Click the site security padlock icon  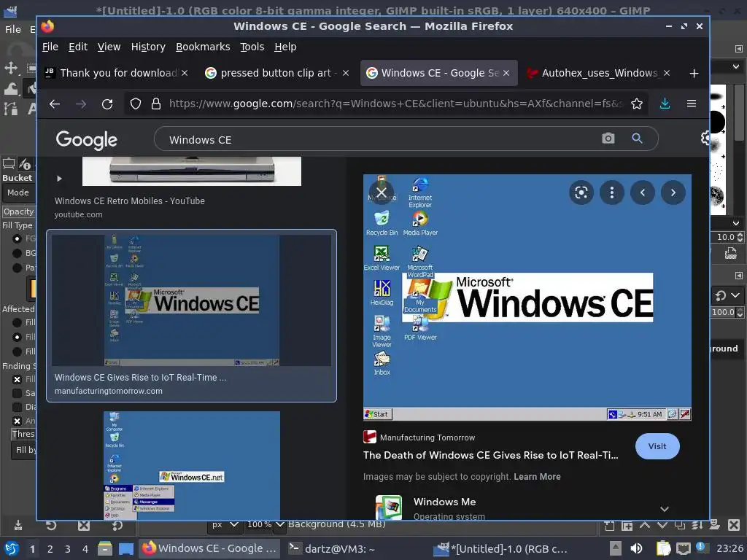[x=156, y=104]
